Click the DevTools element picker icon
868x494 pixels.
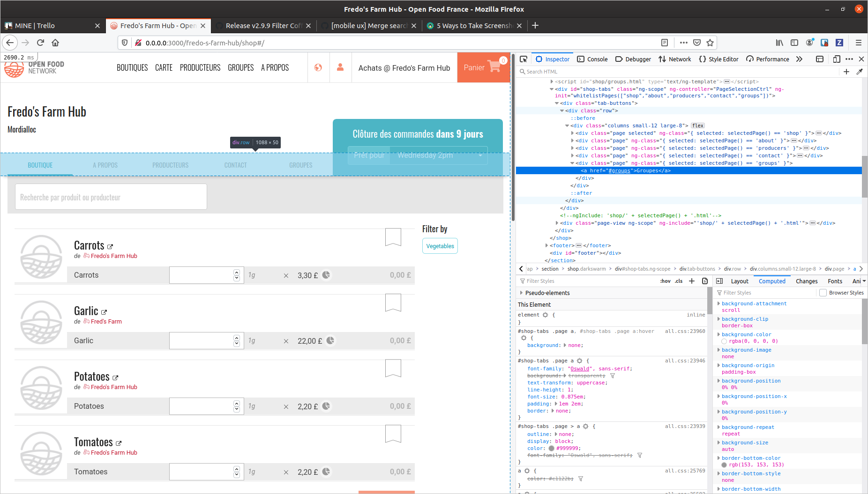pyautogui.click(x=524, y=59)
